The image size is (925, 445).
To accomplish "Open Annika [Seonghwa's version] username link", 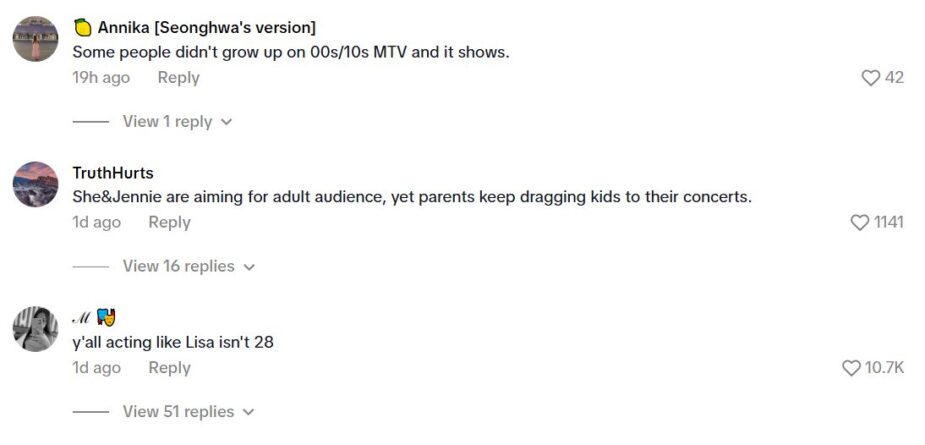I will (x=206, y=28).
